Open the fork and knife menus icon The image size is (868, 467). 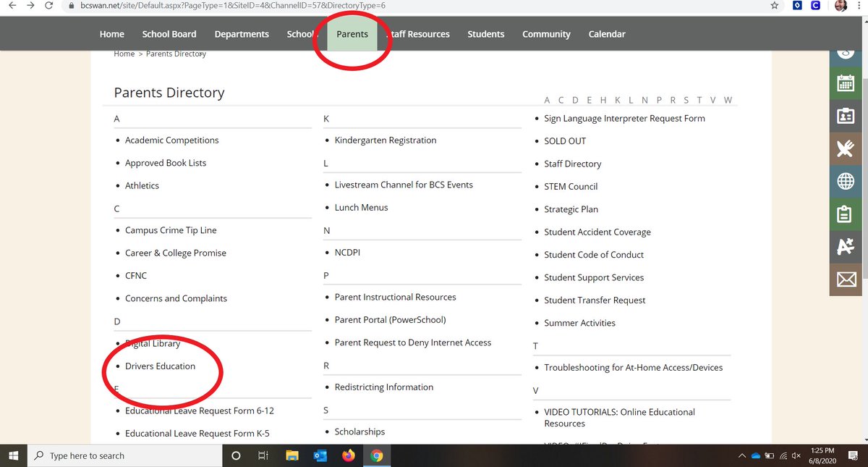(845, 148)
